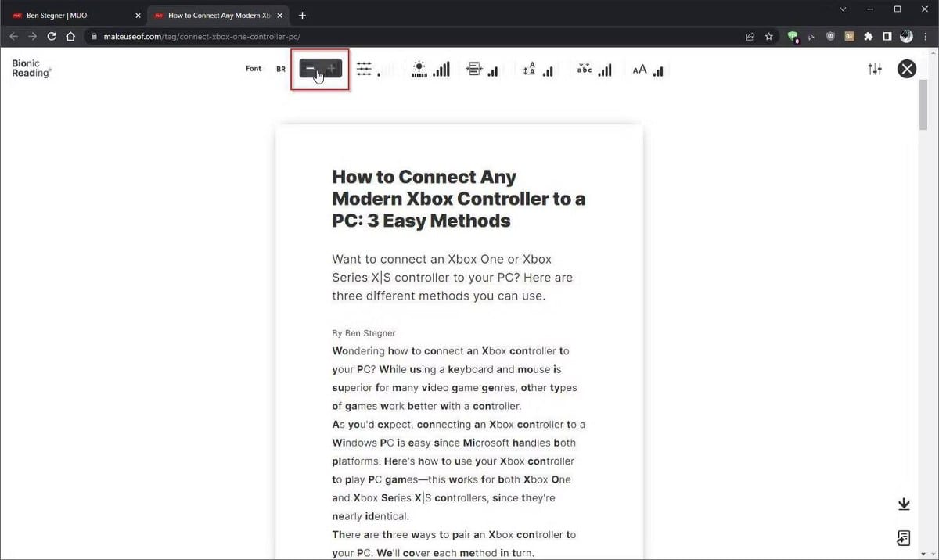
Task: Open the Chrome extensions puzzle menu
Action: pyautogui.click(x=868, y=36)
